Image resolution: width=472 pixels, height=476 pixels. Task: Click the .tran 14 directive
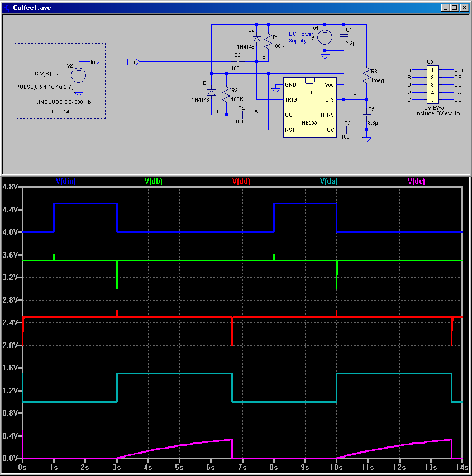(60, 111)
